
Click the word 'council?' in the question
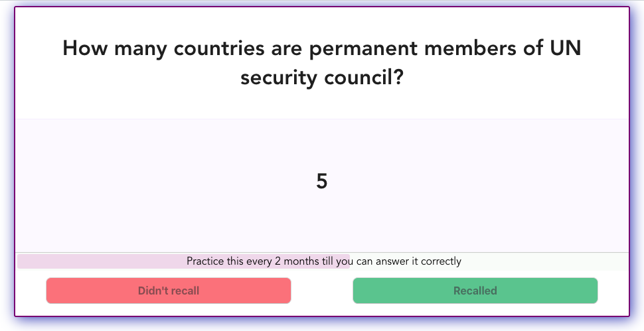364,77
